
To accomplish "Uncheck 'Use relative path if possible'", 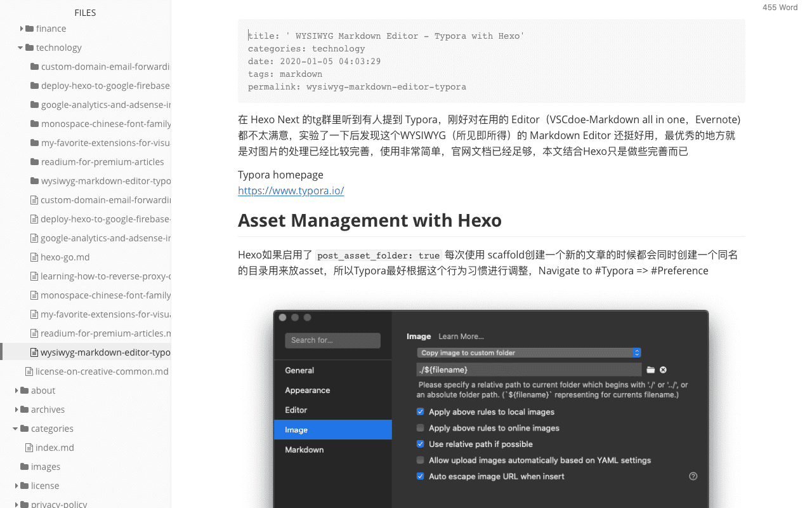I will coord(420,444).
